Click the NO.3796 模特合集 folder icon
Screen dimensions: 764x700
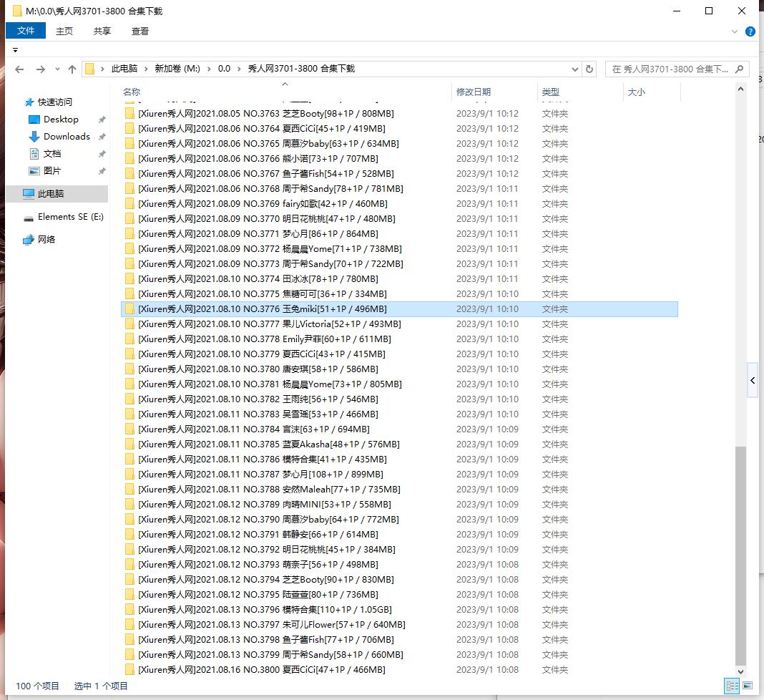(x=129, y=609)
